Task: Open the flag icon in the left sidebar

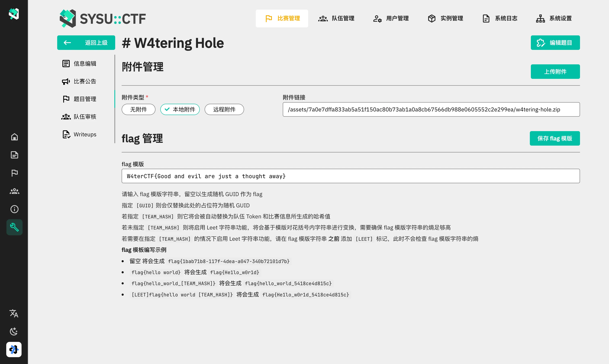Action: click(14, 173)
